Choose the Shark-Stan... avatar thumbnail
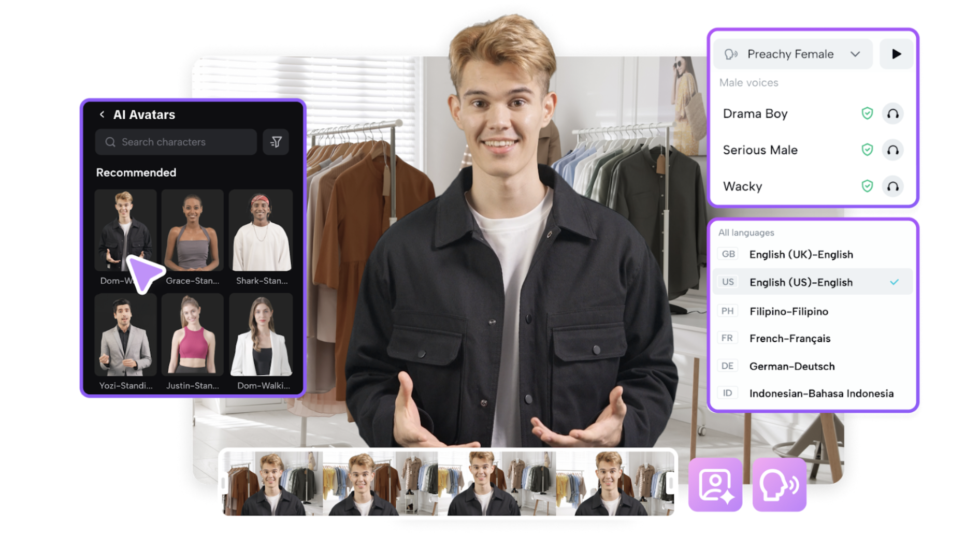This screenshot has width=980, height=537. pyautogui.click(x=261, y=230)
